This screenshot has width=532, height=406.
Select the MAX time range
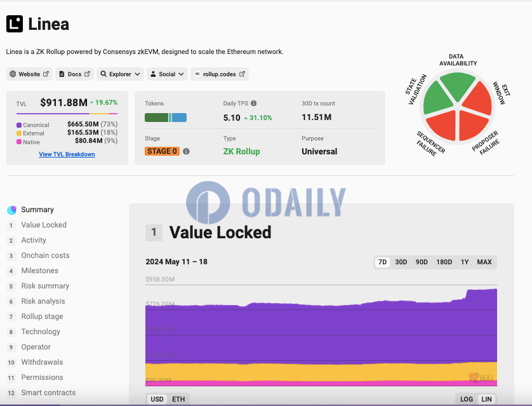point(484,262)
